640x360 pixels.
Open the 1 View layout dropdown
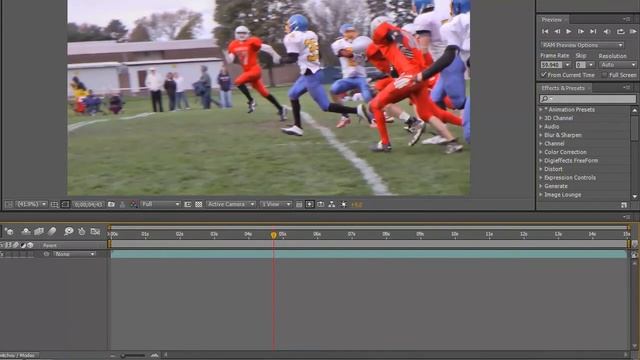coord(276,204)
